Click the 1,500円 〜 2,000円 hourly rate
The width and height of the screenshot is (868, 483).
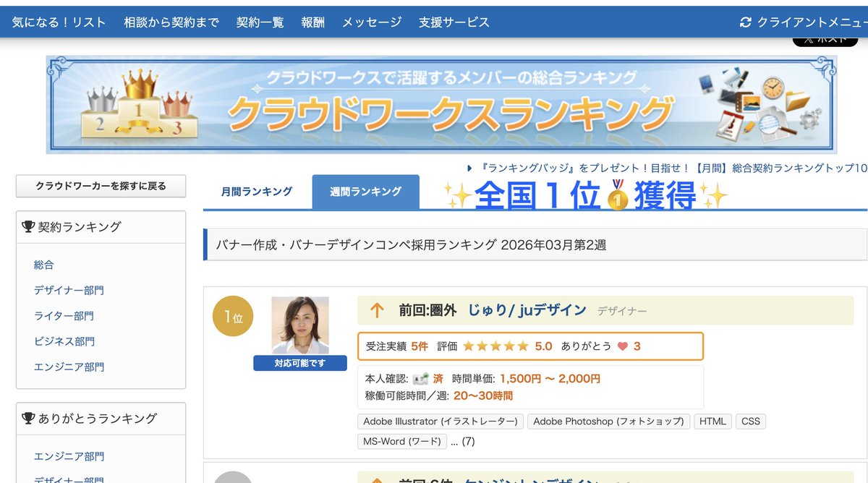click(550, 379)
